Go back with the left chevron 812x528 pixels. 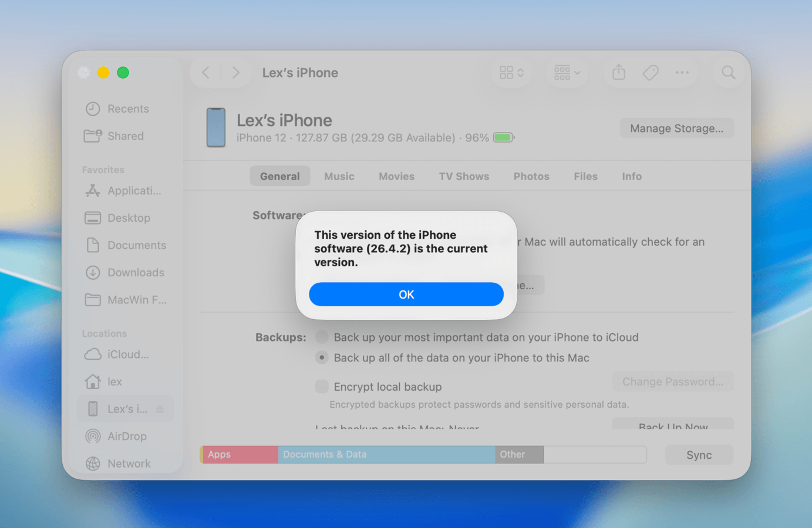[205, 73]
